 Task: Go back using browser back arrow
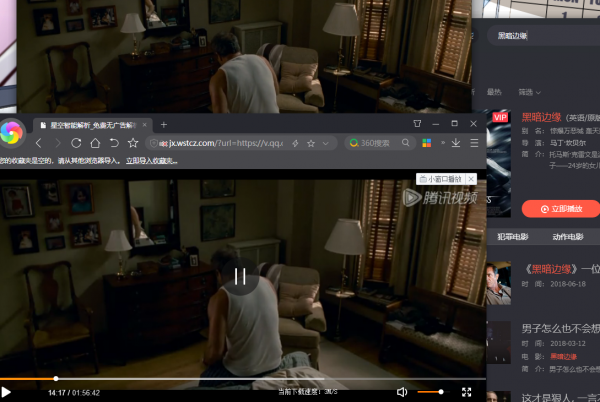[38, 143]
